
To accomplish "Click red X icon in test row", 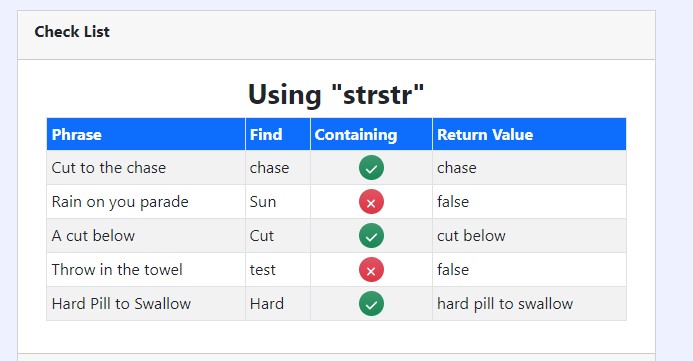I will click(x=371, y=270).
